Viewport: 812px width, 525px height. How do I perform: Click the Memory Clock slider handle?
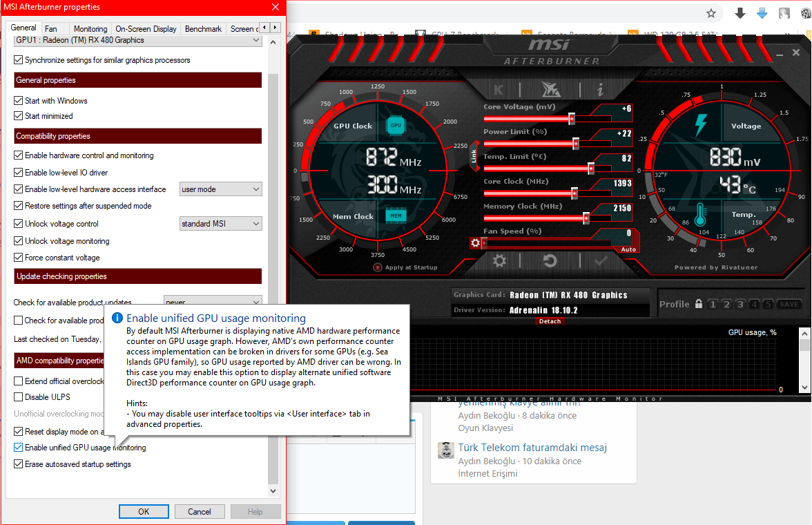click(x=586, y=218)
